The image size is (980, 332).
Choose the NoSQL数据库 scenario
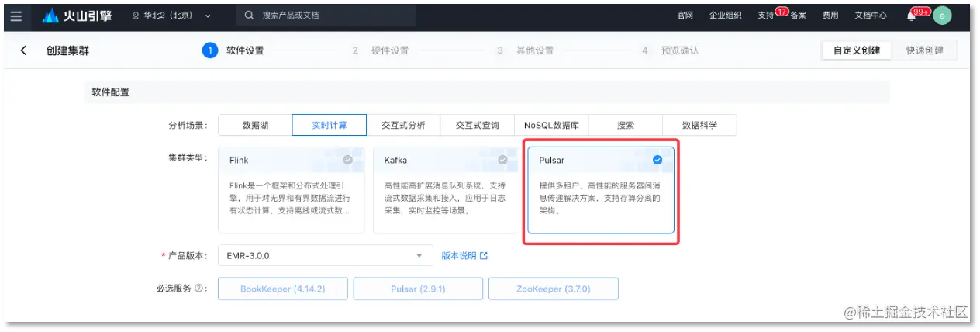click(551, 125)
